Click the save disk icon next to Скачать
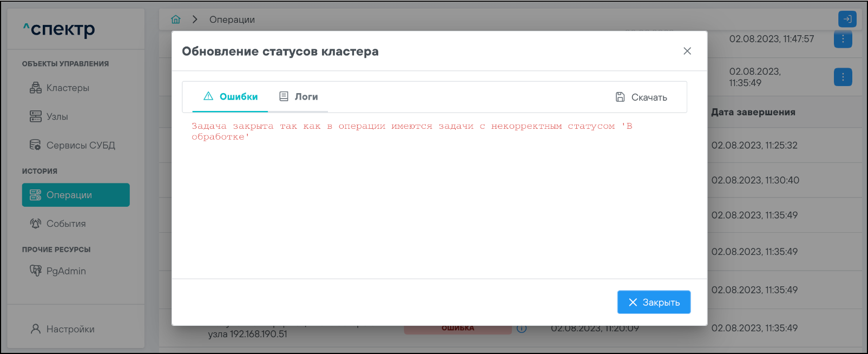868x354 pixels. click(x=620, y=97)
